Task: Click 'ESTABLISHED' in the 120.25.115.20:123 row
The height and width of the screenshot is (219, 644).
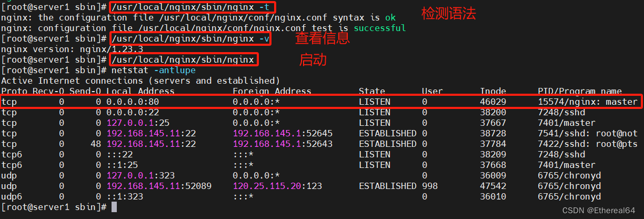Action: point(388,186)
